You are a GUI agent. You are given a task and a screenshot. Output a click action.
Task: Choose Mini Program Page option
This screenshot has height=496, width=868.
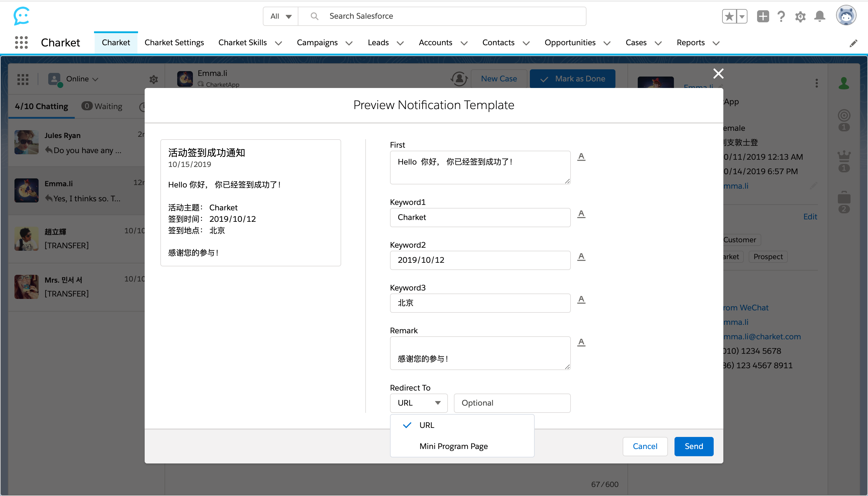pos(453,446)
